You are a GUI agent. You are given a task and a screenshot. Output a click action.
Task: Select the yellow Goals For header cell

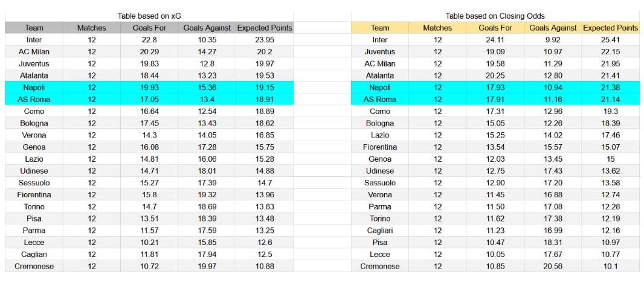tap(495, 28)
